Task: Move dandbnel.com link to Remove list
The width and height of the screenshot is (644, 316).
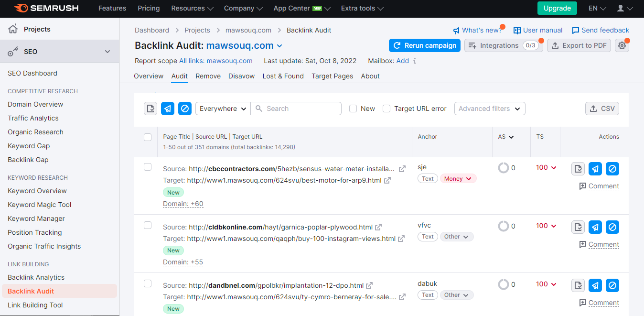Action: (x=595, y=285)
